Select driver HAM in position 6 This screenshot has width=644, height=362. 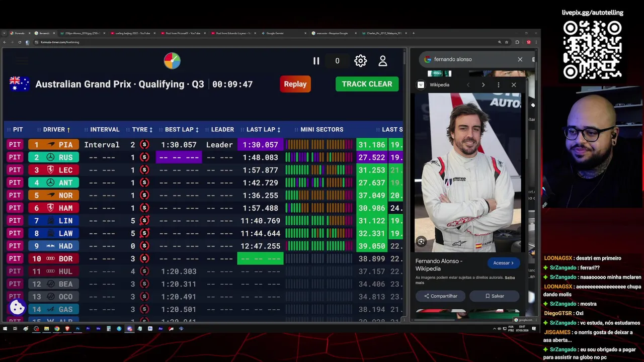point(53,208)
